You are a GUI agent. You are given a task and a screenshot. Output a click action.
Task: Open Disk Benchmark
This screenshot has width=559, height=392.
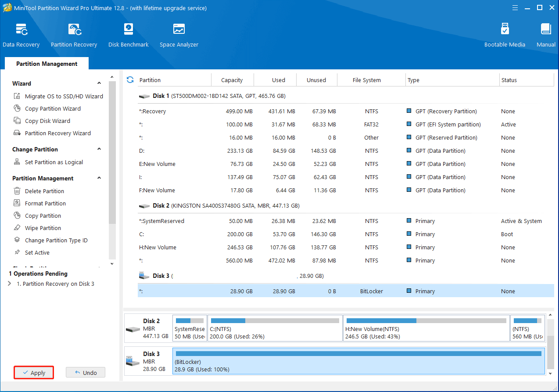[x=129, y=36]
